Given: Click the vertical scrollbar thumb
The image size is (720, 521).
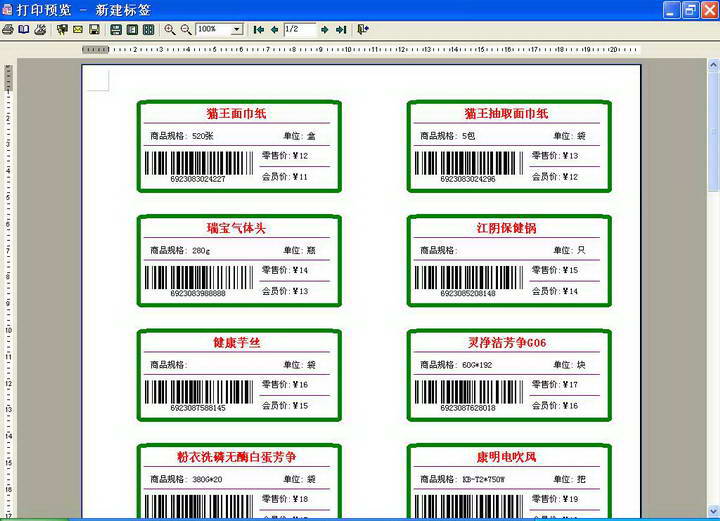Looking at the screenshot, I should pyautogui.click(x=713, y=132).
